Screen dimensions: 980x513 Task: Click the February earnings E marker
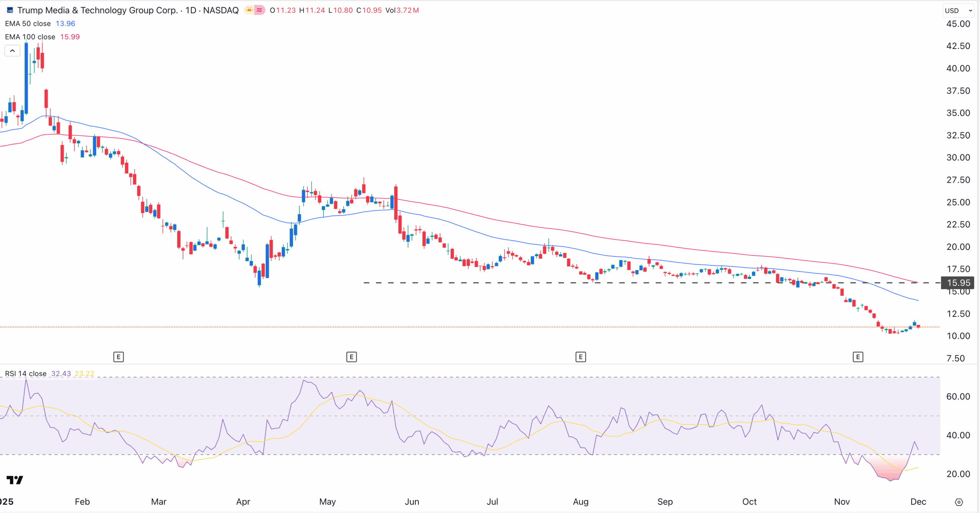click(118, 357)
